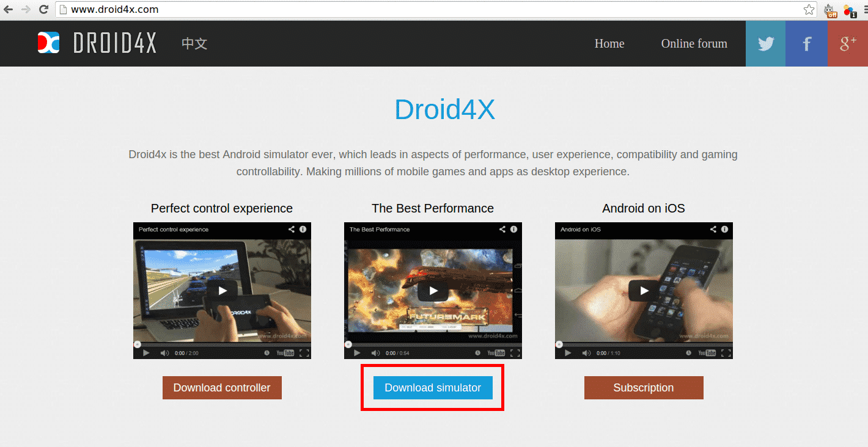Open The Best Performance video fullscreen
This screenshot has width=868, height=447.
515,353
